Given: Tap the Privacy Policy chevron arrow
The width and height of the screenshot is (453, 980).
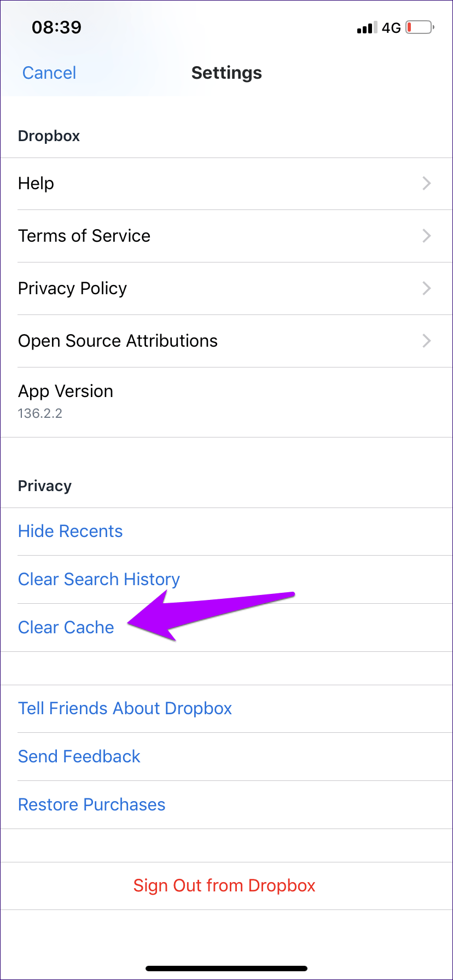Looking at the screenshot, I should tap(427, 288).
